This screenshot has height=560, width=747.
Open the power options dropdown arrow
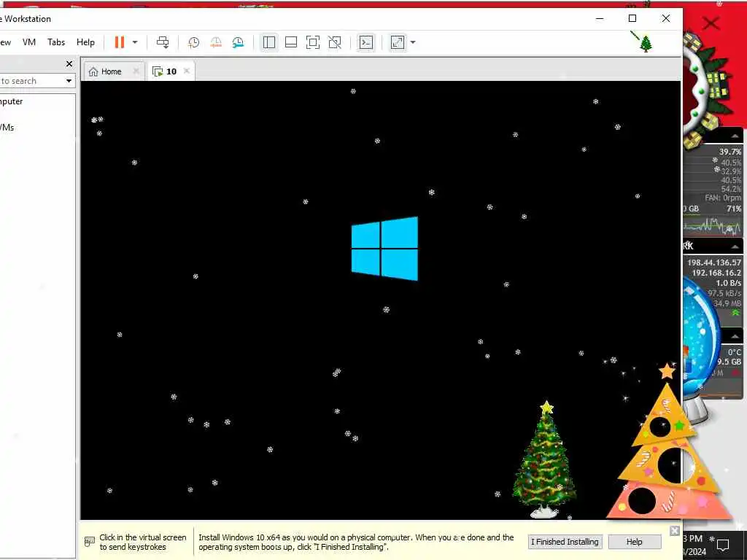[135, 42]
